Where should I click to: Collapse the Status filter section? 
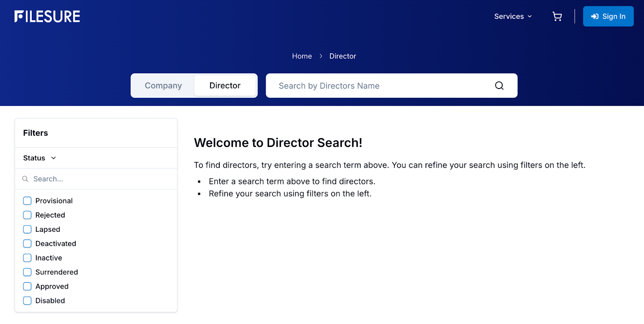(39, 158)
